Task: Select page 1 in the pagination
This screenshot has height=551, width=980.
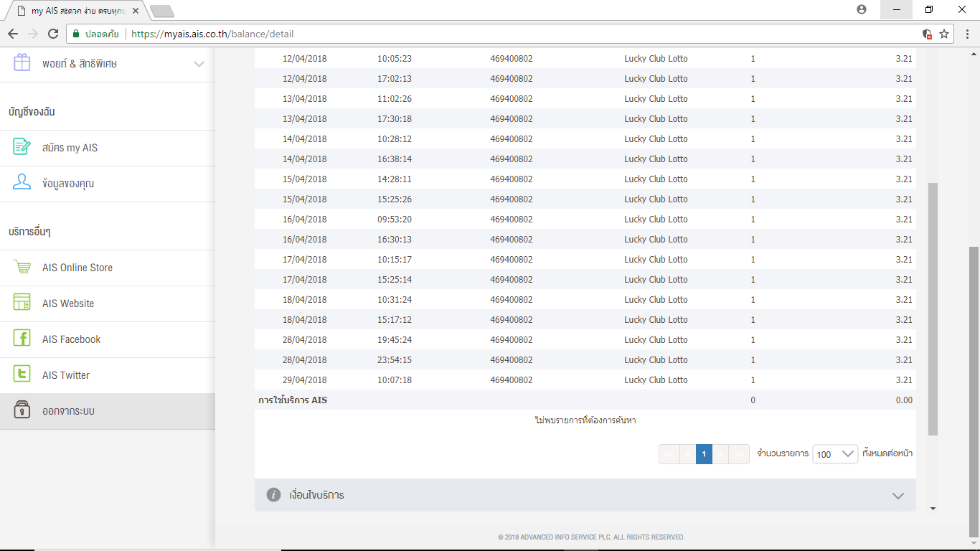Action: tap(704, 454)
